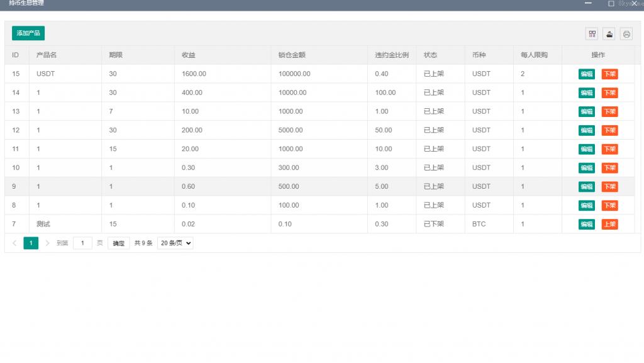
Task: Click 下架 for the ID 15 row
Action: click(x=609, y=74)
